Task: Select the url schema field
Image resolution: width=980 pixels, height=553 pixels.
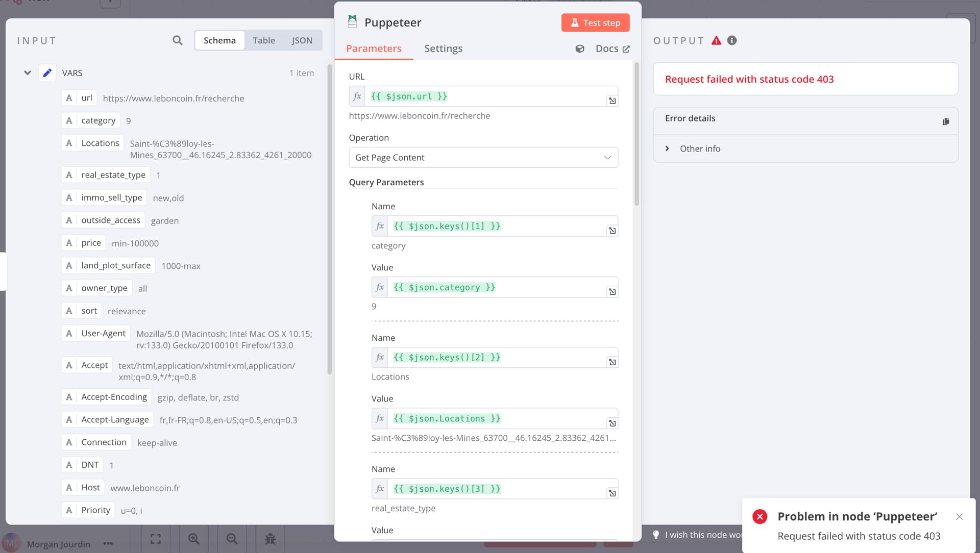Action: point(79,98)
